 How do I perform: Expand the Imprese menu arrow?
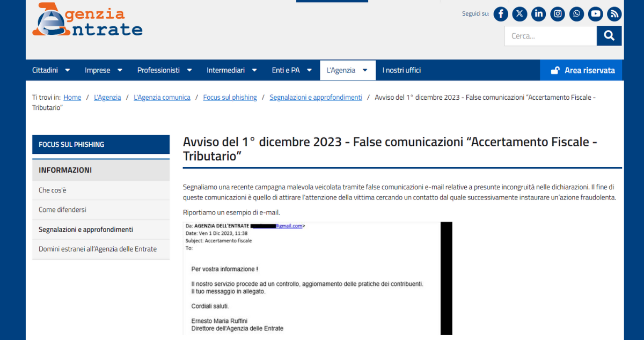tap(120, 70)
